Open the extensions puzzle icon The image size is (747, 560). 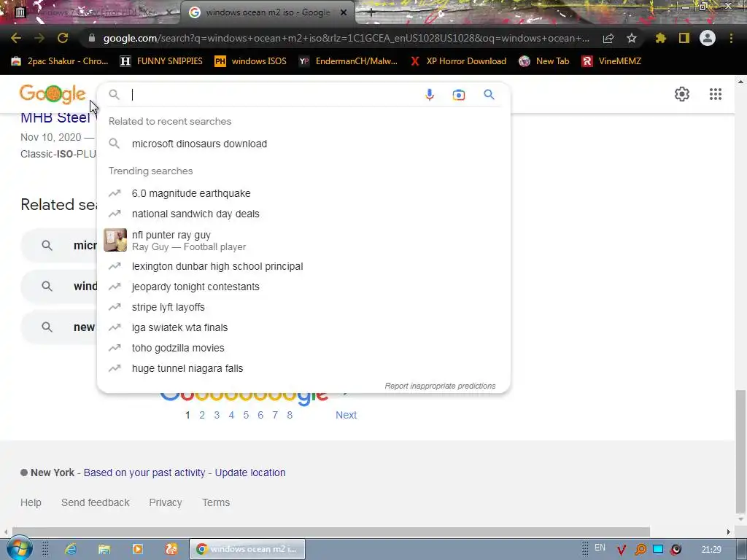click(x=660, y=38)
